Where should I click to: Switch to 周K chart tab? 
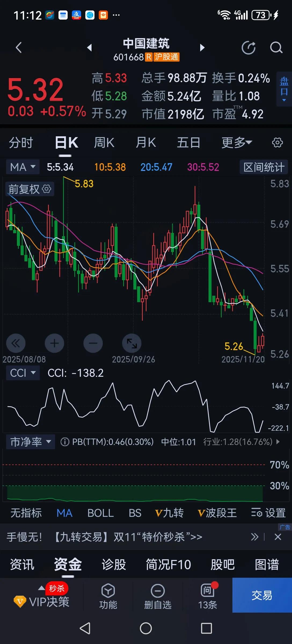click(x=104, y=142)
